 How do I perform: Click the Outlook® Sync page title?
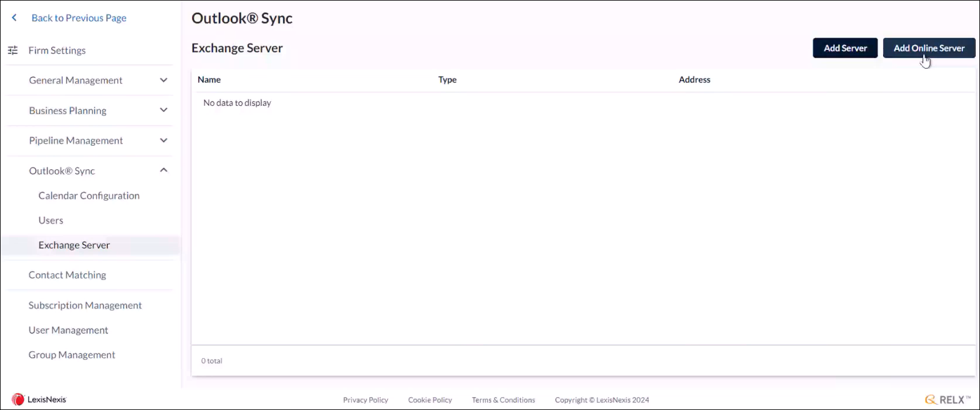pyautogui.click(x=242, y=18)
